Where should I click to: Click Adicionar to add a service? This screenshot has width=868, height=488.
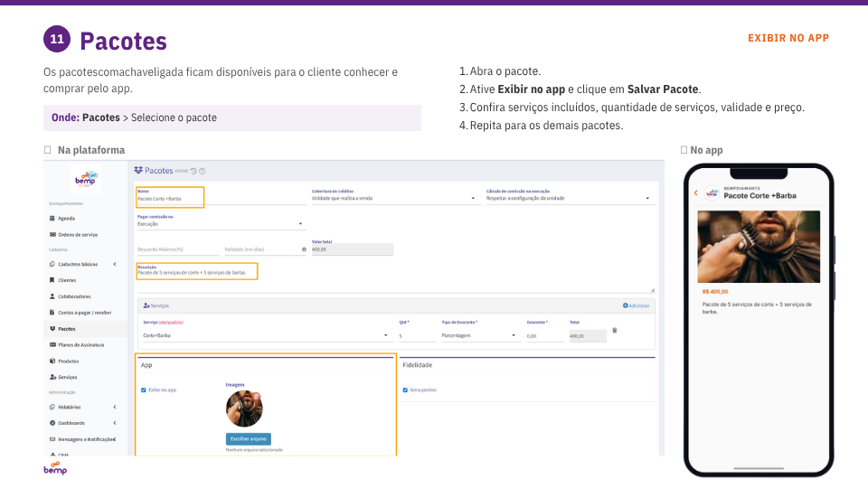[x=636, y=305]
